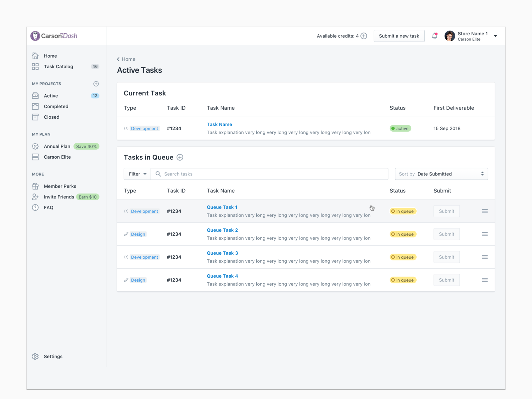Click the plus icon beside Available credits

364,36
